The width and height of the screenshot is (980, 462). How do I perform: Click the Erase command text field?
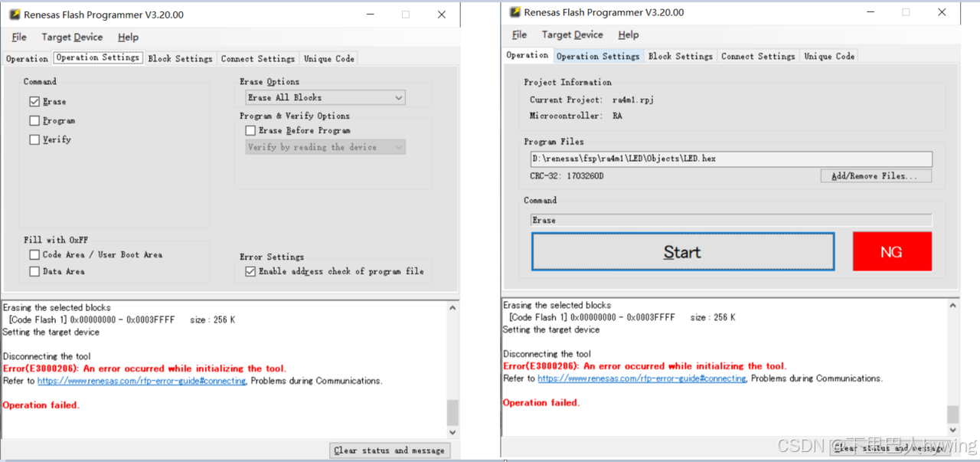point(731,220)
